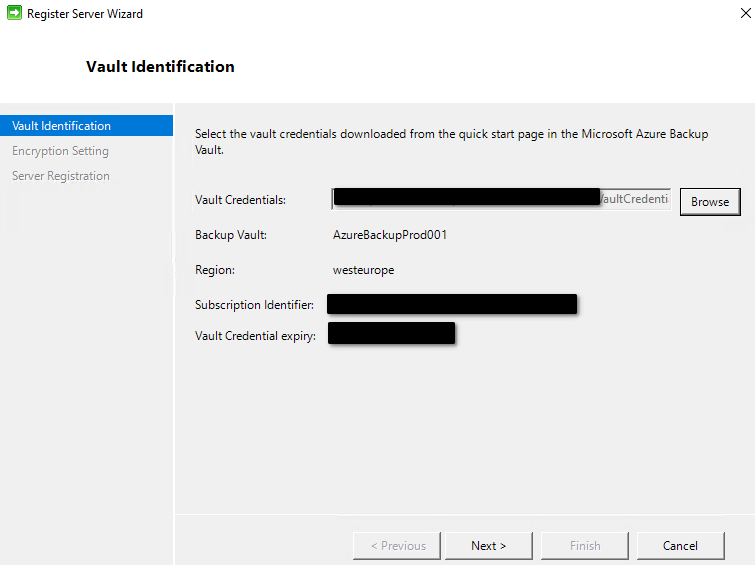Click the Finish button
This screenshot has height=565, width=755.
[585, 546]
